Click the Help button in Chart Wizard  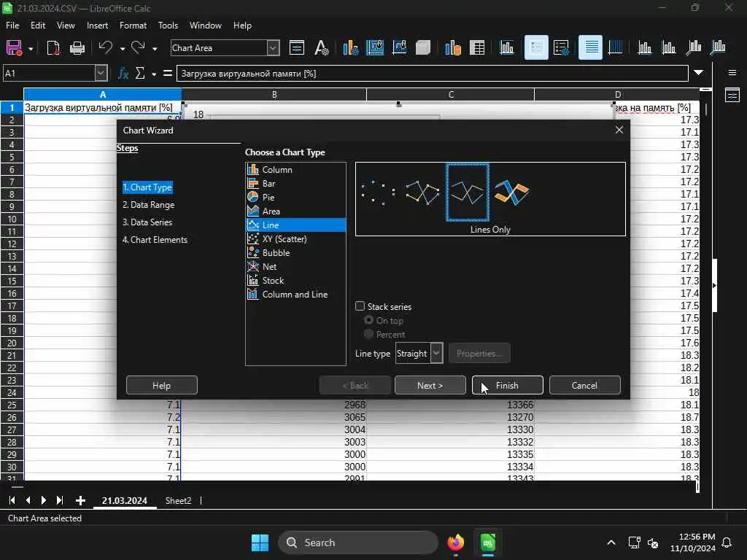[161, 385]
